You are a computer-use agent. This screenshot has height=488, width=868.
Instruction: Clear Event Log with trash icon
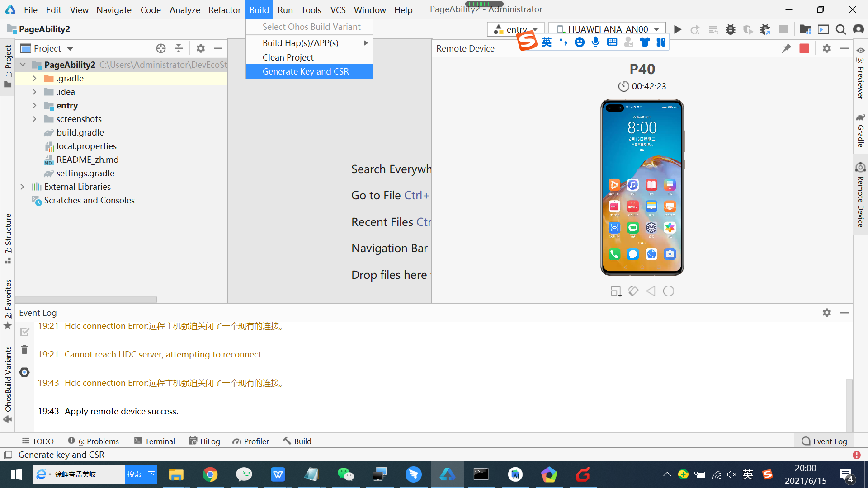point(24,350)
